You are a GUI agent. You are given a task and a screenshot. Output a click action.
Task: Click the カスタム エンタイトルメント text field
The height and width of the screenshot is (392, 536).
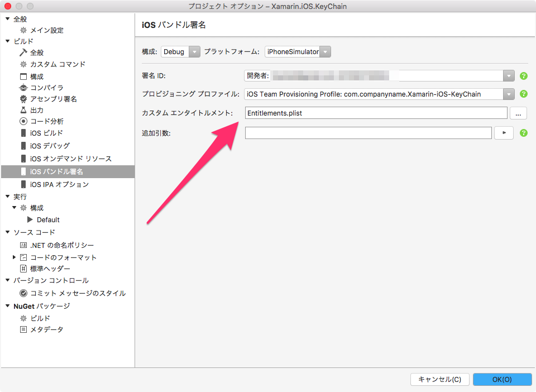376,113
